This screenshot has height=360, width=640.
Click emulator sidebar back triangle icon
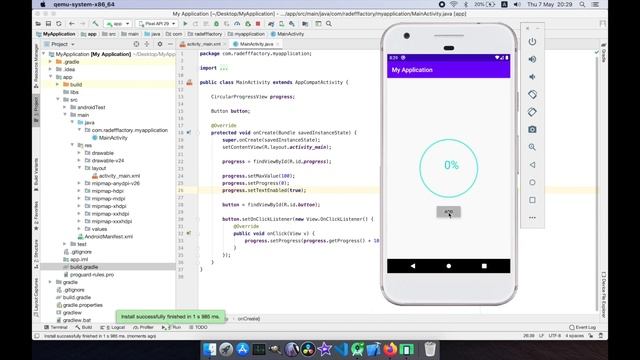(x=532, y=165)
